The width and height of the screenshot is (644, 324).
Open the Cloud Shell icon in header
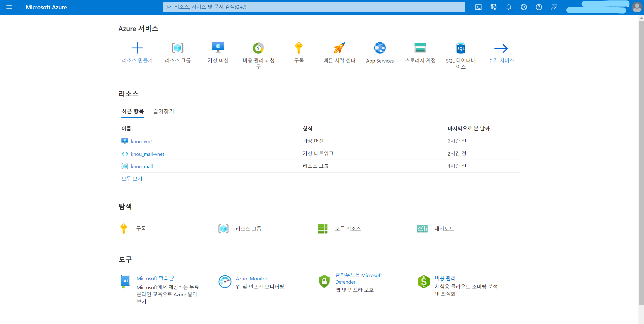pos(478,7)
